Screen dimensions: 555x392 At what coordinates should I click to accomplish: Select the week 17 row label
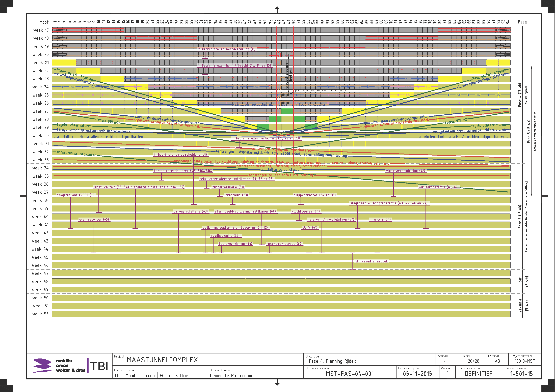coord(41,30)
